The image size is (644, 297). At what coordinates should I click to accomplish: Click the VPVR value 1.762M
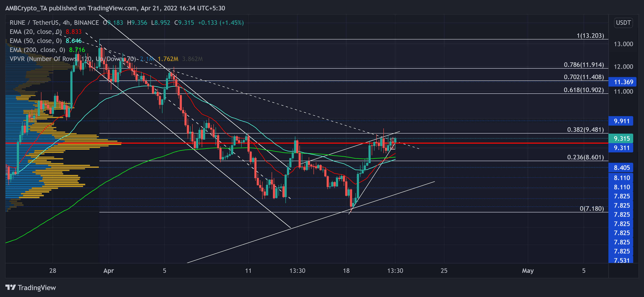[x=168, y=59]
